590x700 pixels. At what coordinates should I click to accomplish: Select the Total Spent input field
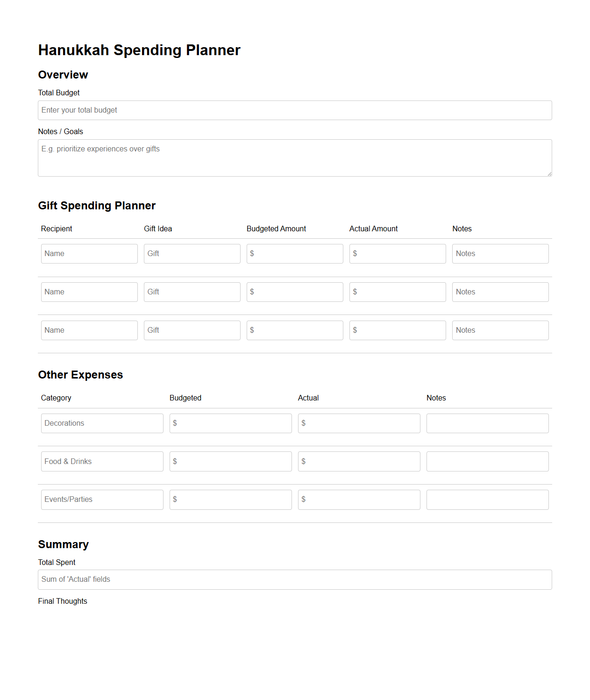(x=295, y=579)
